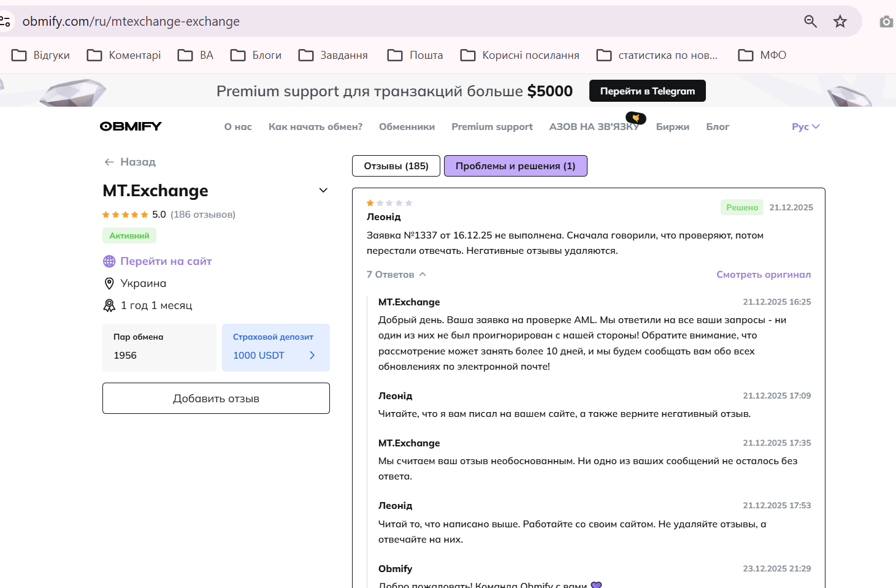This screenshot has height=588, width=896.
Task: Open the Відгуки bookmarks folder
Action: click(x=41, y=55)
